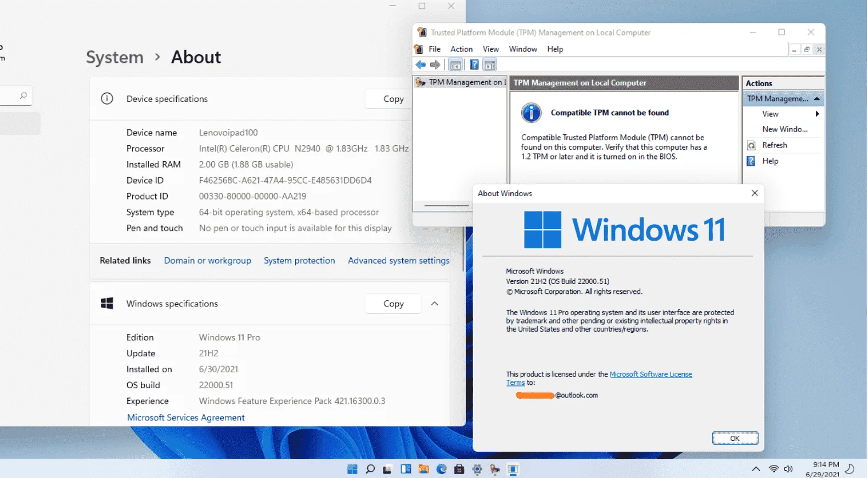Click New Window in Actions pane
Image resolution: width=868 pixels, height=478 pixels.
pos(785,129)
